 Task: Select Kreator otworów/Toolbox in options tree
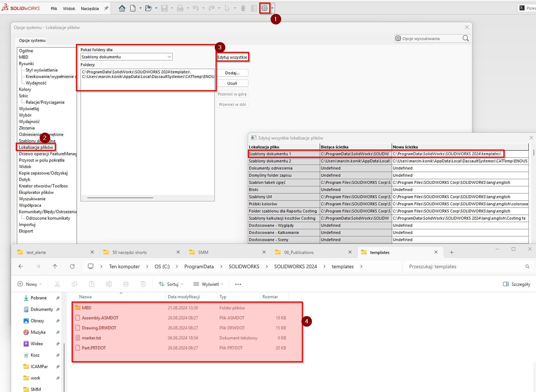click(43, 186)
